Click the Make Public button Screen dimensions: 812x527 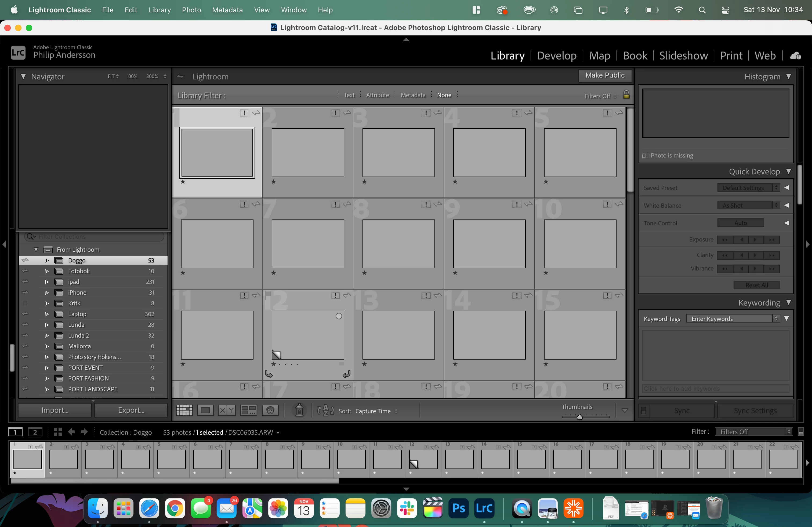pyautogui.click(x=604, y=75)
